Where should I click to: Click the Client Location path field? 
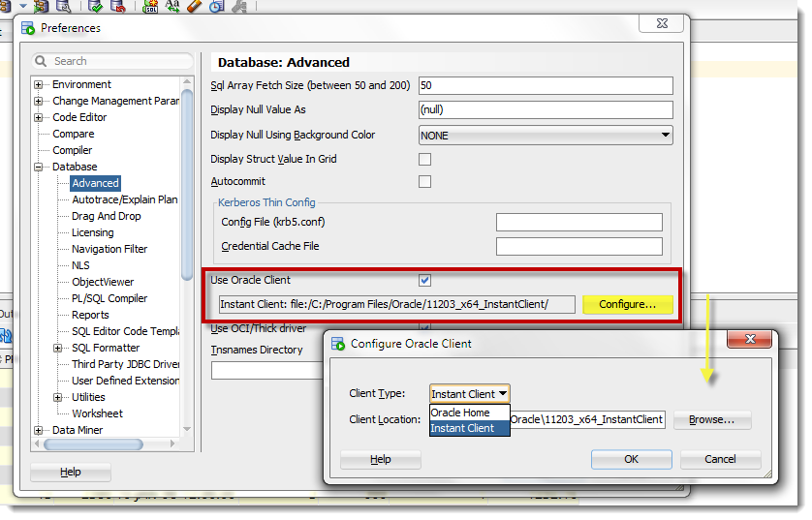tap(588, 419)
